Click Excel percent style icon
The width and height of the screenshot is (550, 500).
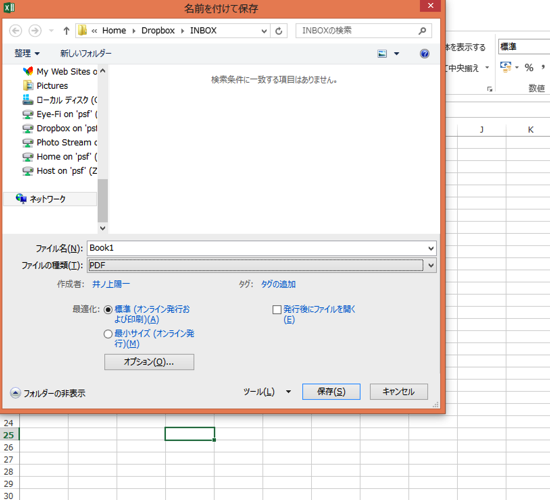(x=529, y=67)
